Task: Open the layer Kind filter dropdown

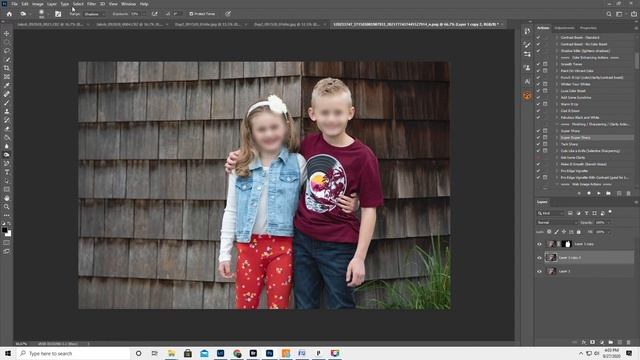Action: click(x=550, y=213)
